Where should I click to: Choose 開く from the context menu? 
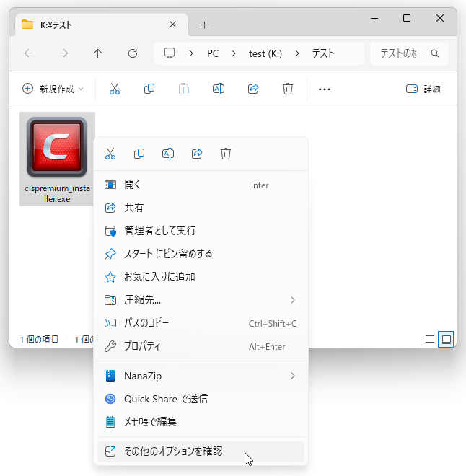201,185
